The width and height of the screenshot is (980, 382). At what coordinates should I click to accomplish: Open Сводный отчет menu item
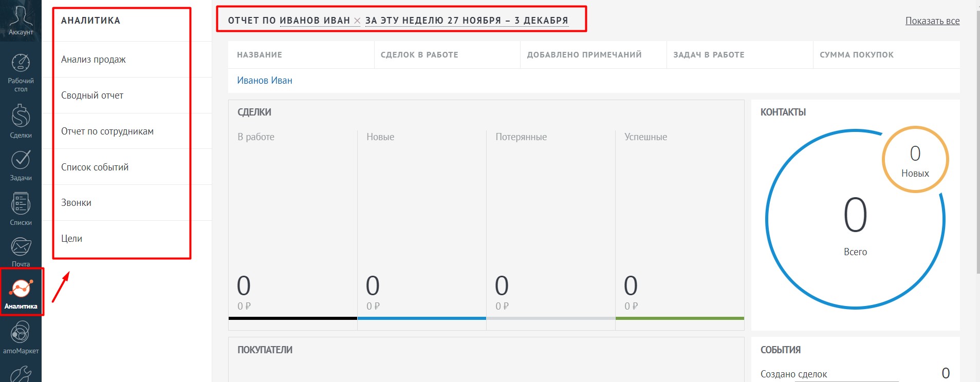(93, 95)
